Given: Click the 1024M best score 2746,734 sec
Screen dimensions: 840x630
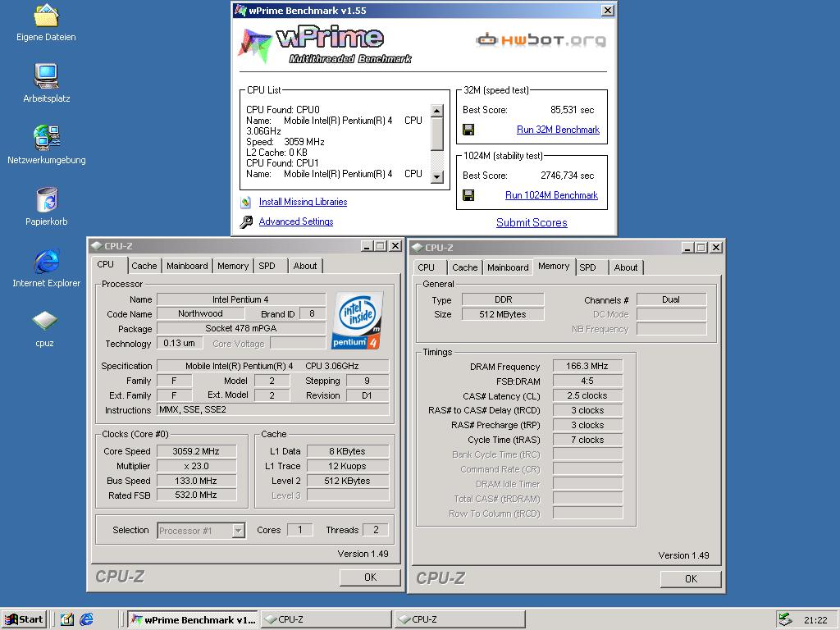Looking at the screenshot, I should (x=568, y=176).
